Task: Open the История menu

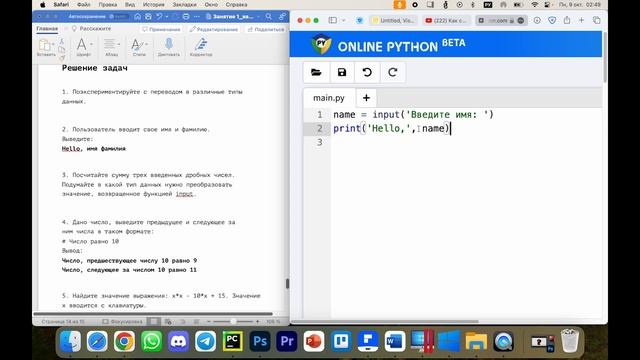Action: 153,4
